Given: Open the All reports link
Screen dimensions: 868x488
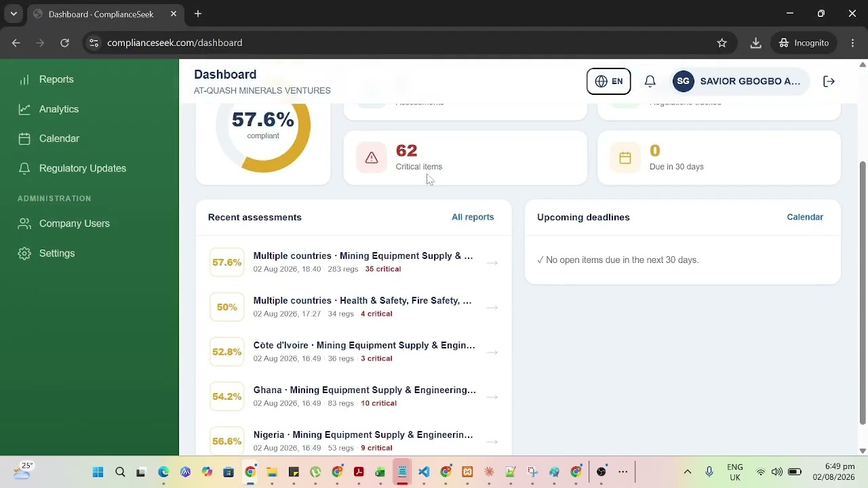Looking at the screenshot, I should tap(473, 217).
